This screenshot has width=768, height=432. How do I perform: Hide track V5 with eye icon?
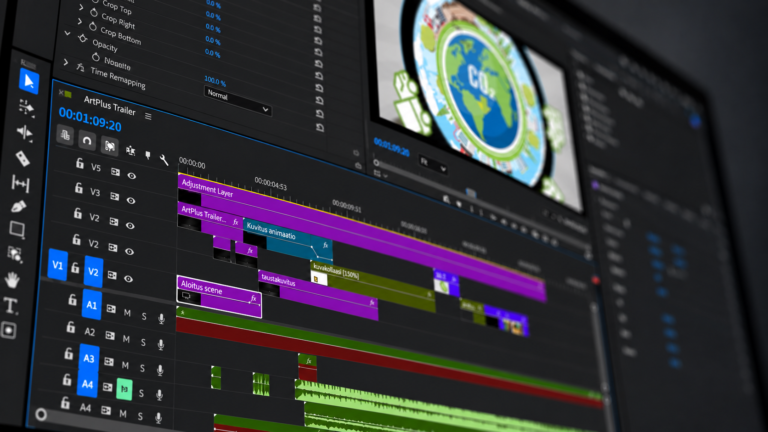point(131,175)
